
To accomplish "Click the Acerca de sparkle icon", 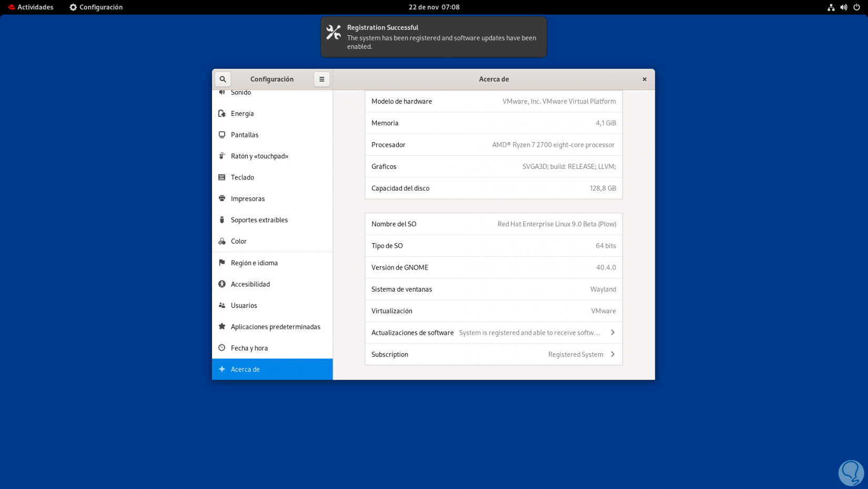I will pyautogui.click(x=222, y=370).
